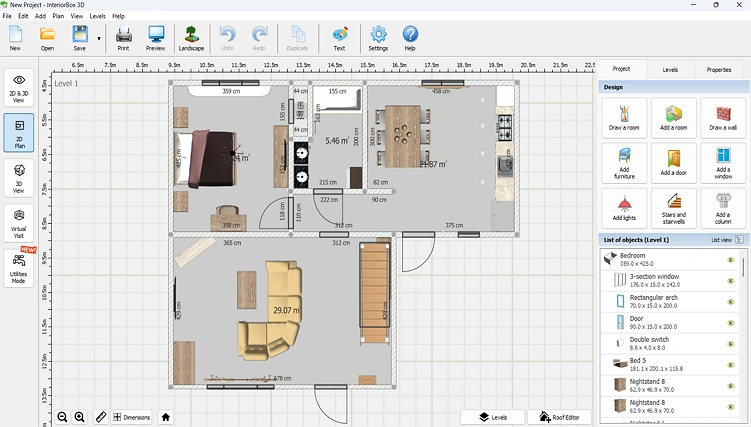Toggle visibility of Bed 5
Image resolution: width=751 pixels, height=427 pixels.
pyautogui.click(x=731, y=365)
